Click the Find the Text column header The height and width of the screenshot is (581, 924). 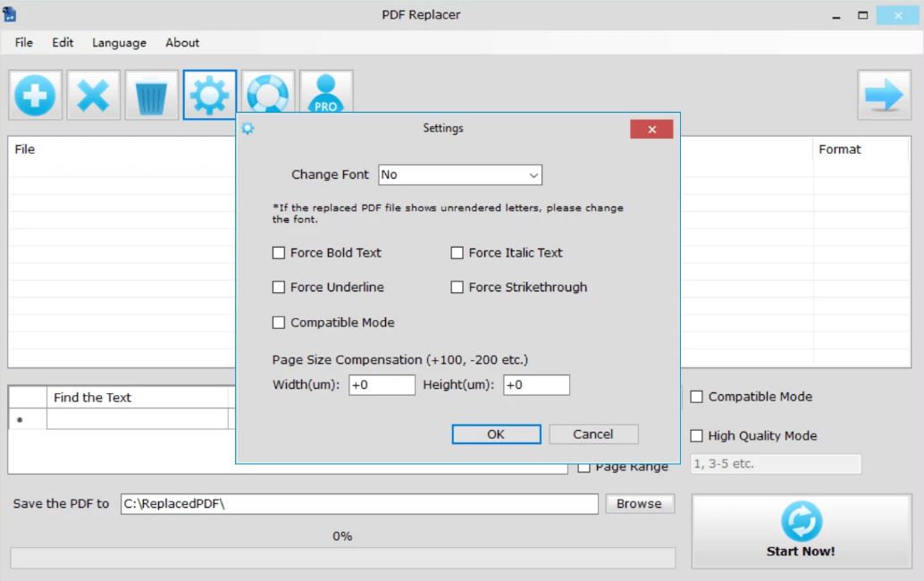tap(138, 397)
